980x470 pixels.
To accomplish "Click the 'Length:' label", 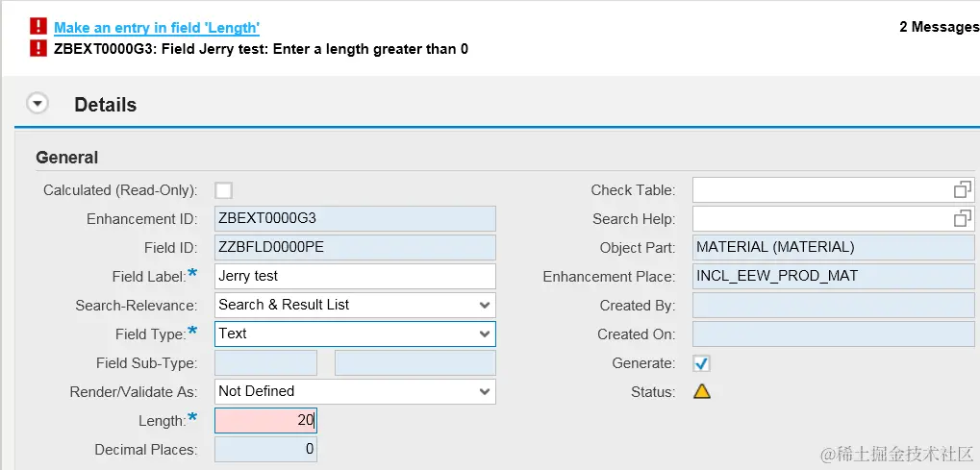I will point(162,421).
